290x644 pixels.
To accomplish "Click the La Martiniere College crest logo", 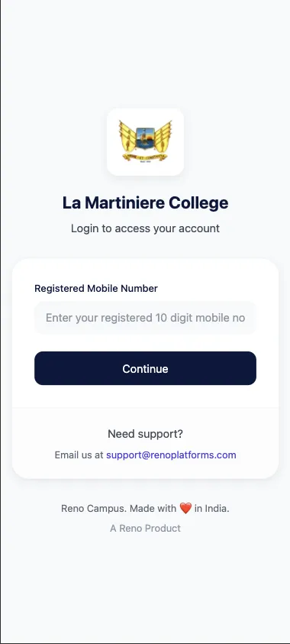I will [145, 141].
